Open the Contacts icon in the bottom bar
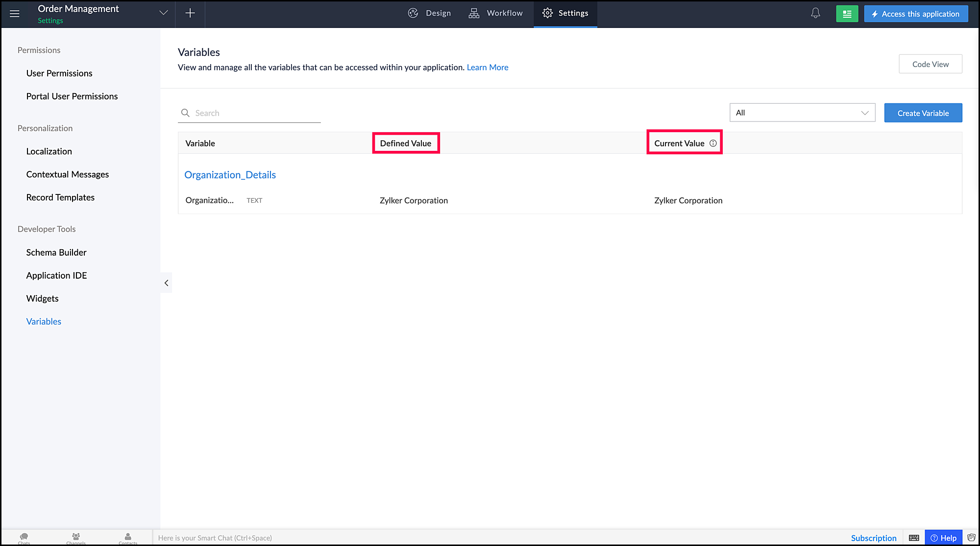The height and width of the screenshot is (546, 980). coord(128,537)
